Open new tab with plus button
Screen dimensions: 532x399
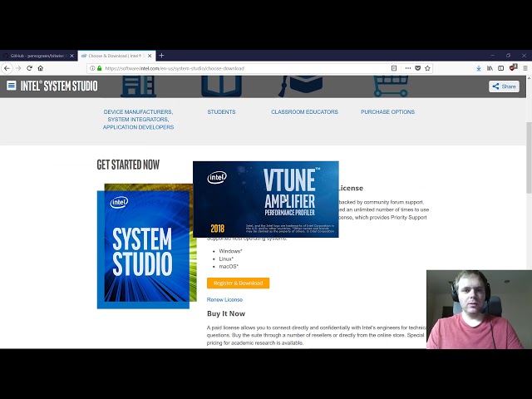(x=161, y=56)
